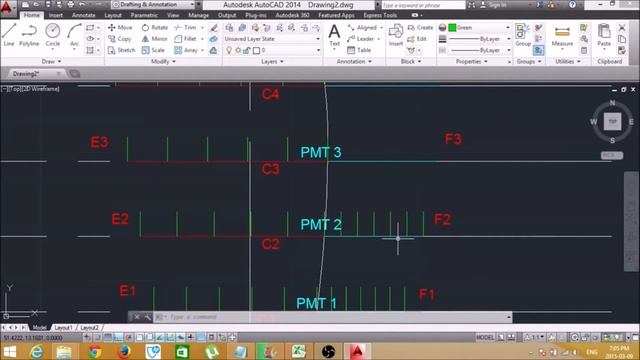The image size is (640, 360).
Task: Click the TOP face of the ViewCube
Action: pyautogui.click(x=612, y=122)
